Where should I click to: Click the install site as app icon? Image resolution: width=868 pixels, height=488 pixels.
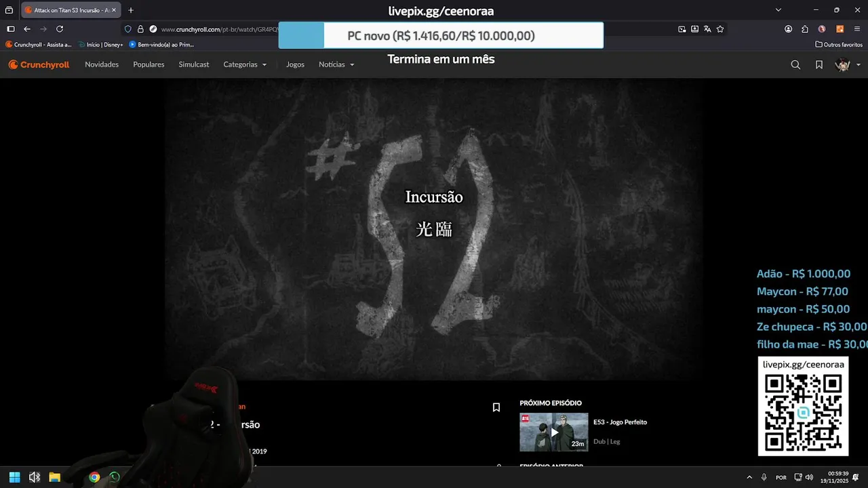click(x=694, y=29)
